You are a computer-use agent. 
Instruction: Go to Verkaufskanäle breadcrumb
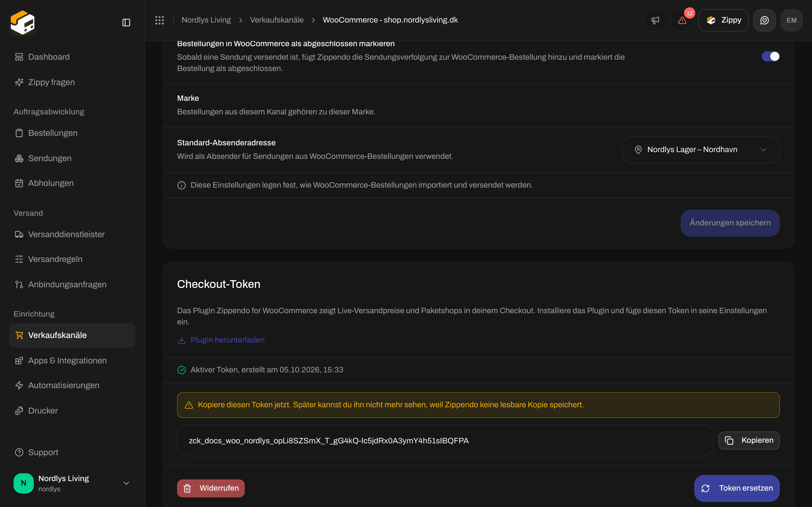277,20
